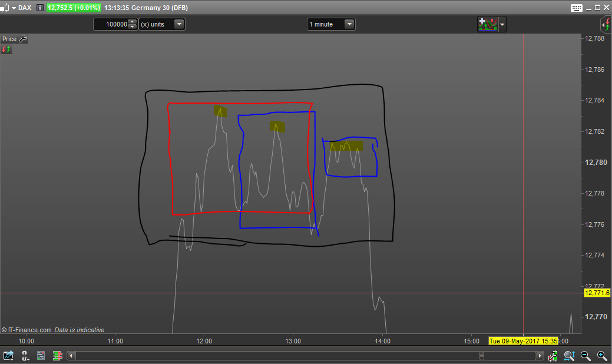Click the green 12,752.5 (+0.01%) price label
This screenshot has height=364, width=612.
[74, 8]
